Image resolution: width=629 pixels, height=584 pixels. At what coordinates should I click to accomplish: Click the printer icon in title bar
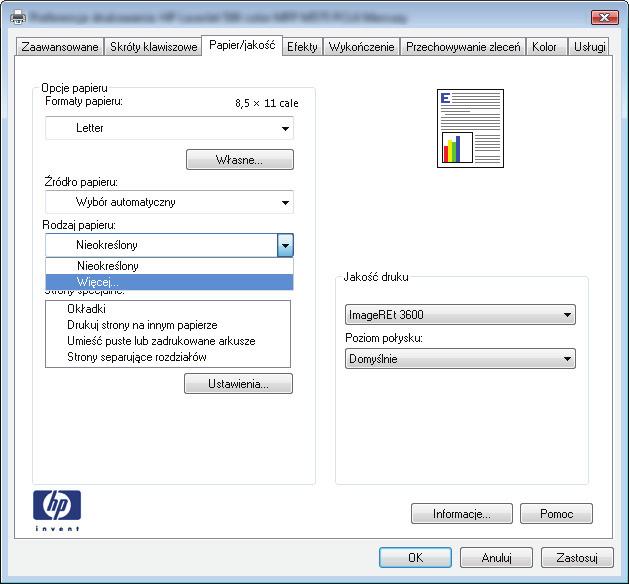[x=18, y=17]
